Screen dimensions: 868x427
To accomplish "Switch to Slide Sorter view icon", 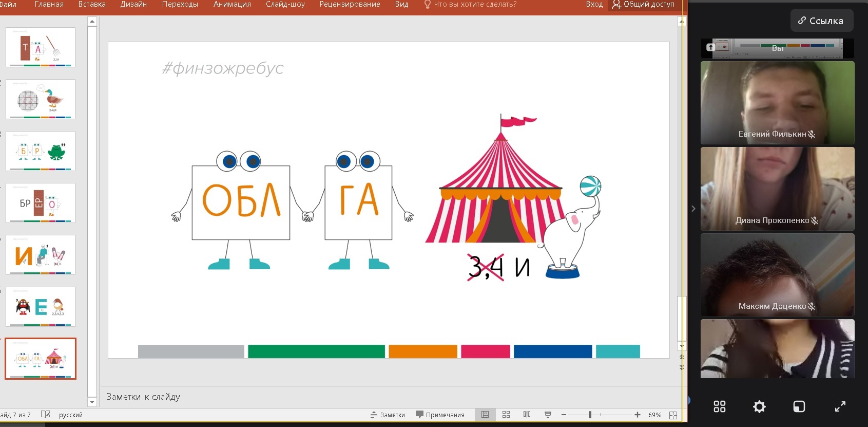I will click(506, 415).
